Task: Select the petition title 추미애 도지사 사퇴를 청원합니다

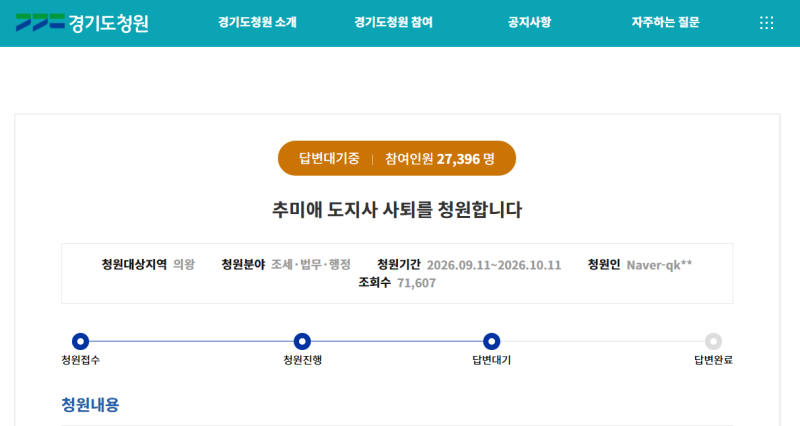Action: (397, 210)
